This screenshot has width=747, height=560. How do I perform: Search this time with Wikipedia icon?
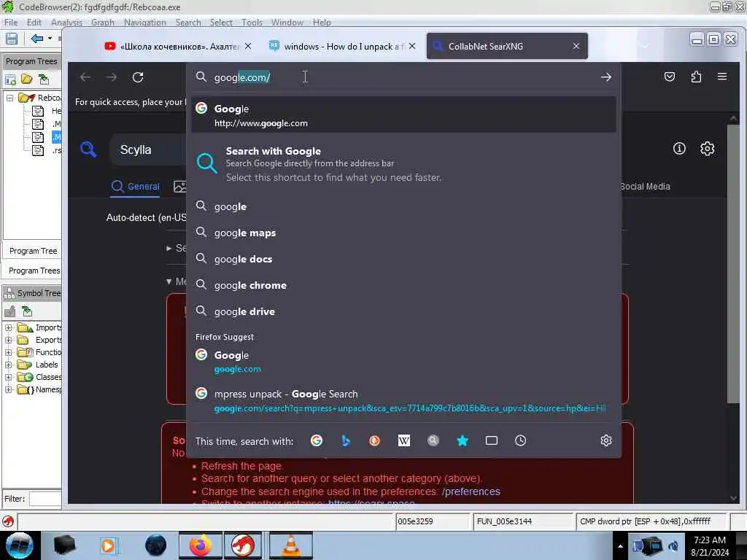403,440
